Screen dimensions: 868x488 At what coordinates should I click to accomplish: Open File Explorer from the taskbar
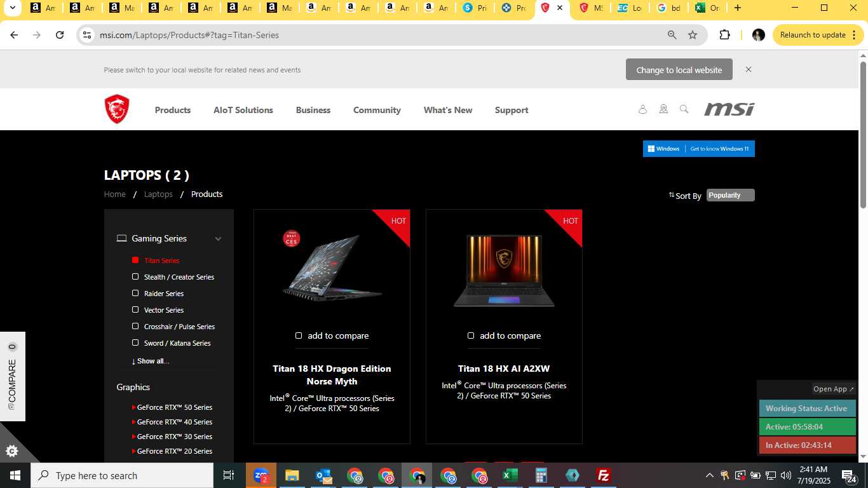click(292, 475)
